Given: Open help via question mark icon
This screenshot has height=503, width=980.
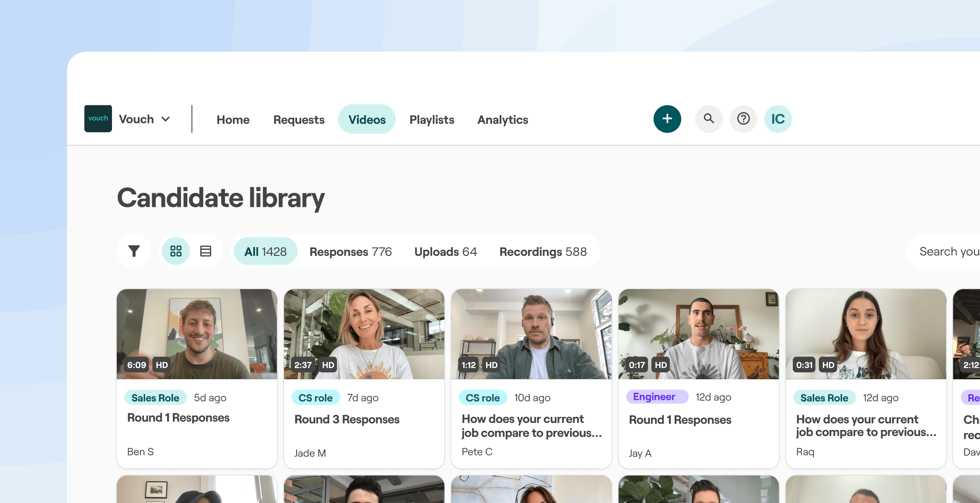Looking at the screenshot, I should point(743,119).
